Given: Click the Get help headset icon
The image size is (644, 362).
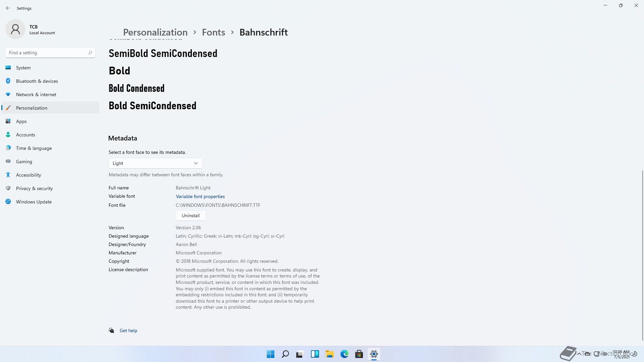Looking at the screenshot, I should point(111,330).
